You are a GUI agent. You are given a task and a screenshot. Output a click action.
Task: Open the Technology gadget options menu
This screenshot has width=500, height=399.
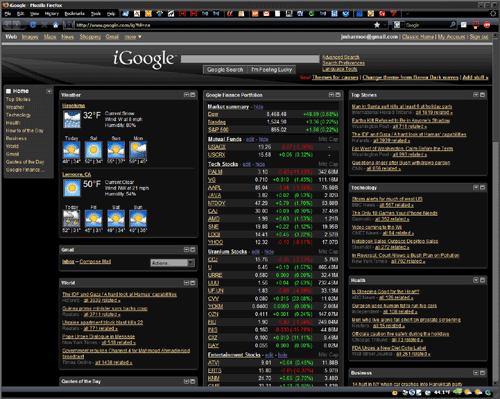click(x=476, y=188)
